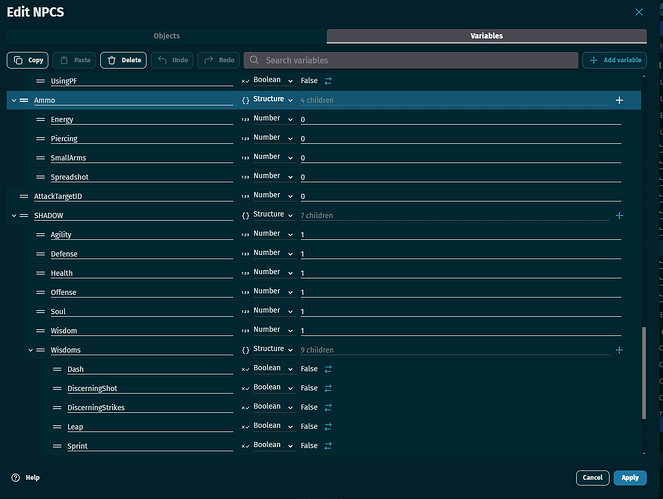Screen dimensions: 663x499
Task: Grab the drag handle of the Soul row
Action: coord(40,311)
